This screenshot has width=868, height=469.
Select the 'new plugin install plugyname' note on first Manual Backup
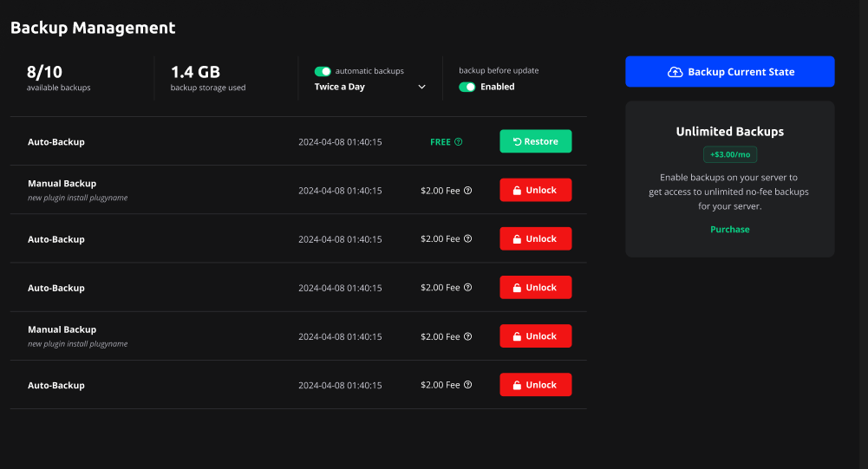click(x=77, y=199)
